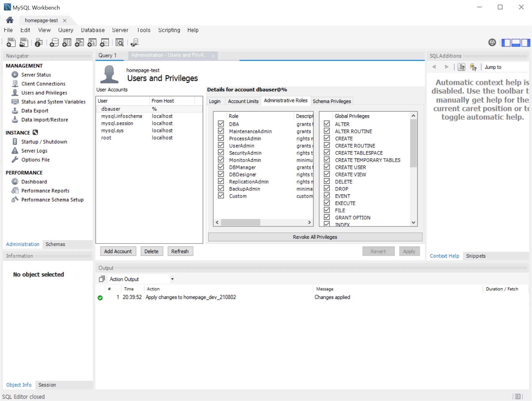Click the Apply button
532x401 pixels.
(x=409, y=251)
